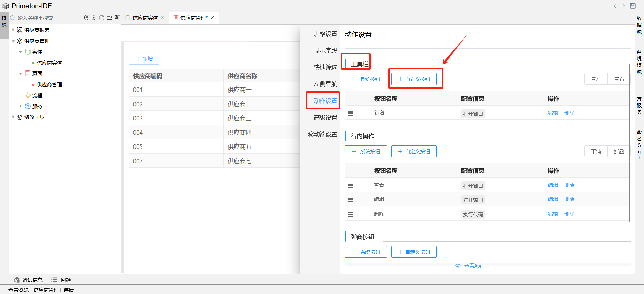Click the keyword search input field
Viewport: 644px width, 294px height.
47,18
